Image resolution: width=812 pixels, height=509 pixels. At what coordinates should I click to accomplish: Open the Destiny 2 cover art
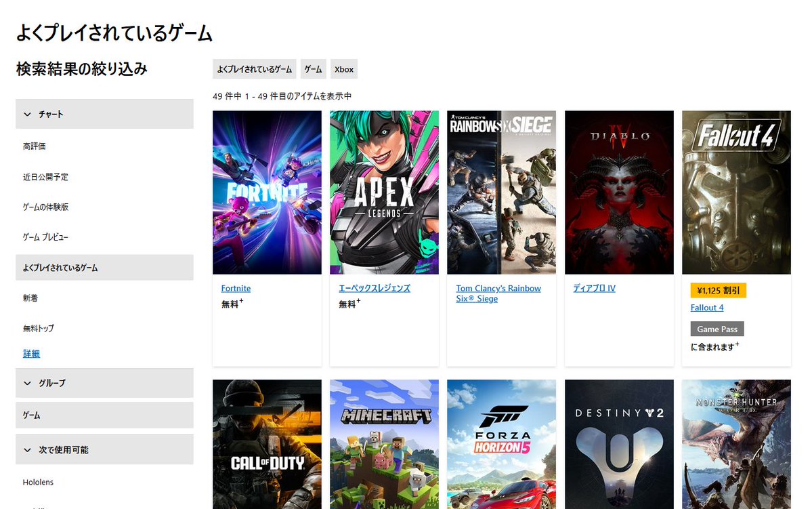[x=620, y=444]
